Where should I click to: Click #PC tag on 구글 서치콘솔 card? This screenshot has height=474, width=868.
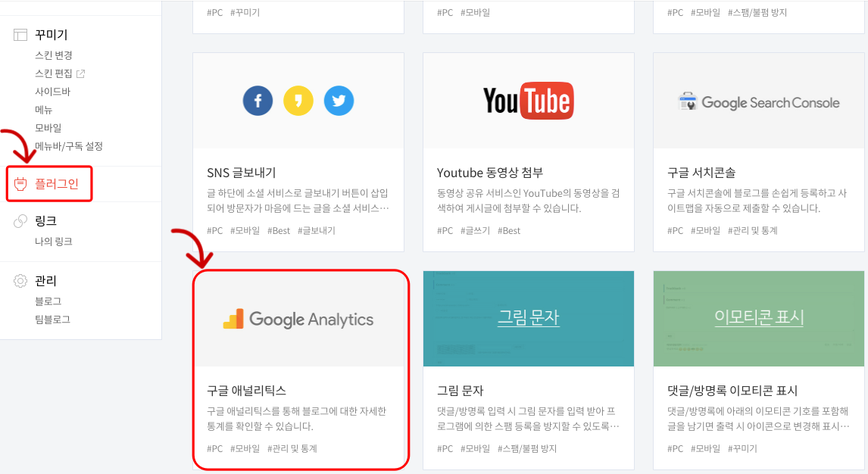tap(676, 231)
